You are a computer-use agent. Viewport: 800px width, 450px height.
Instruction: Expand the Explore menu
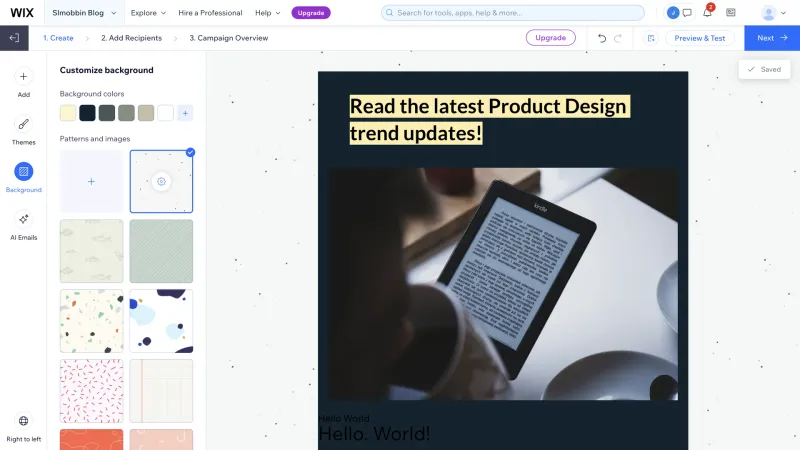click(x=148, y=13)
